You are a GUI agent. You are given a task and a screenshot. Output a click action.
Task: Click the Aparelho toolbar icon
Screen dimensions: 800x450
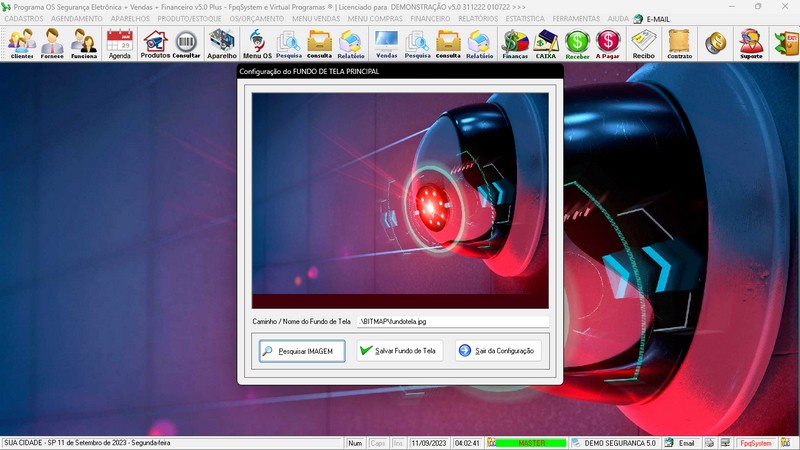tap(222, 44)
